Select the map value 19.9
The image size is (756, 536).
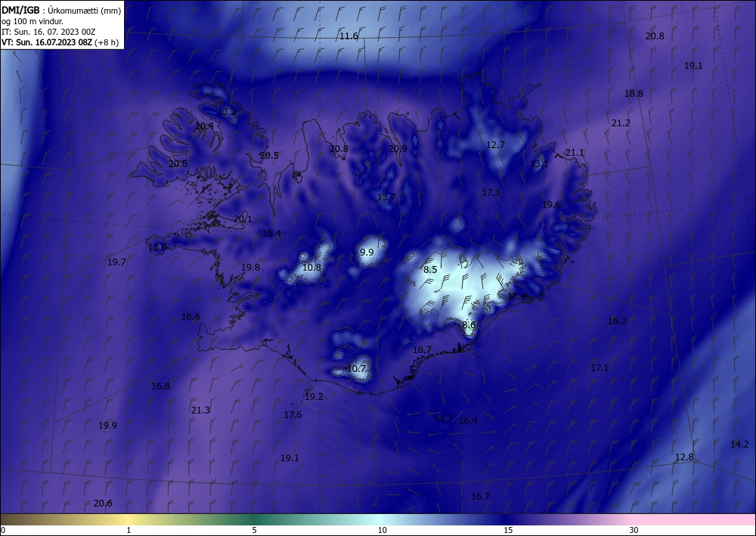(x=107, y=426)
